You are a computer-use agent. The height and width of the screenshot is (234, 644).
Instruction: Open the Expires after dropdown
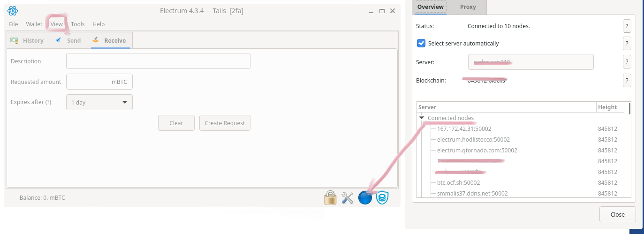click(x=99, y=102)
